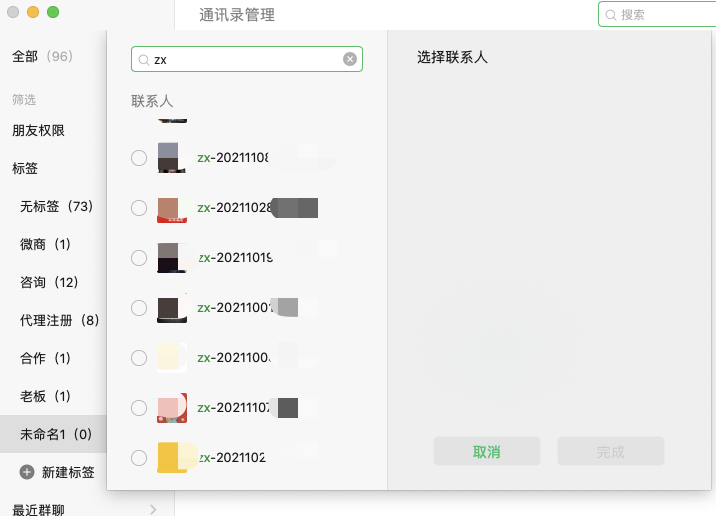The width and height of the screenshot is (716, 516).
Task: Clear the zx search text with the X icon
Action: pos(350,59)
